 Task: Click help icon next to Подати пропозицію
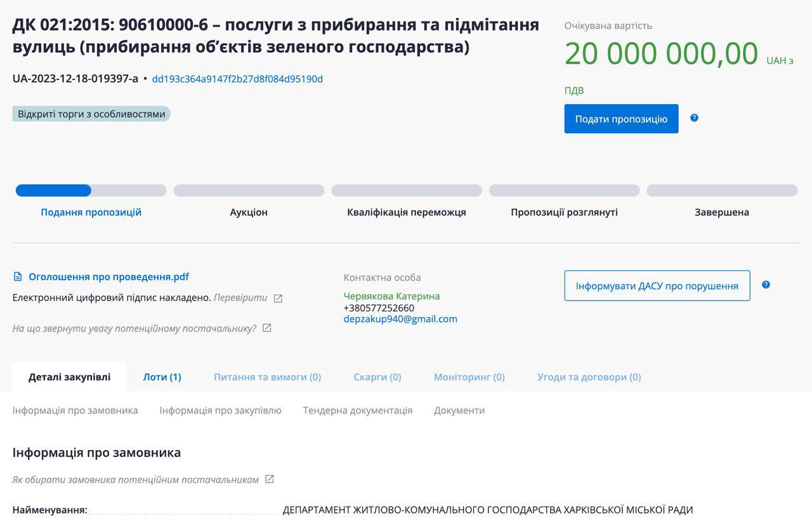click(694, 118)
